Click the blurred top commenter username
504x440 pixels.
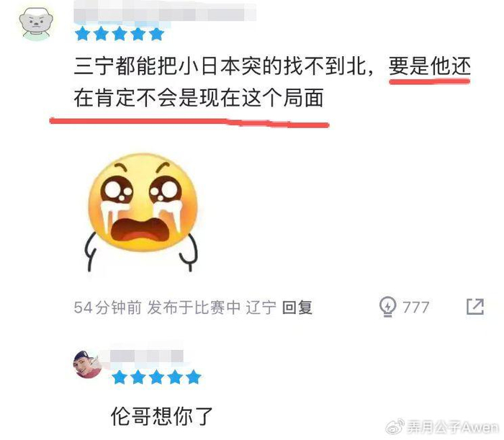(x=165, y=14)
